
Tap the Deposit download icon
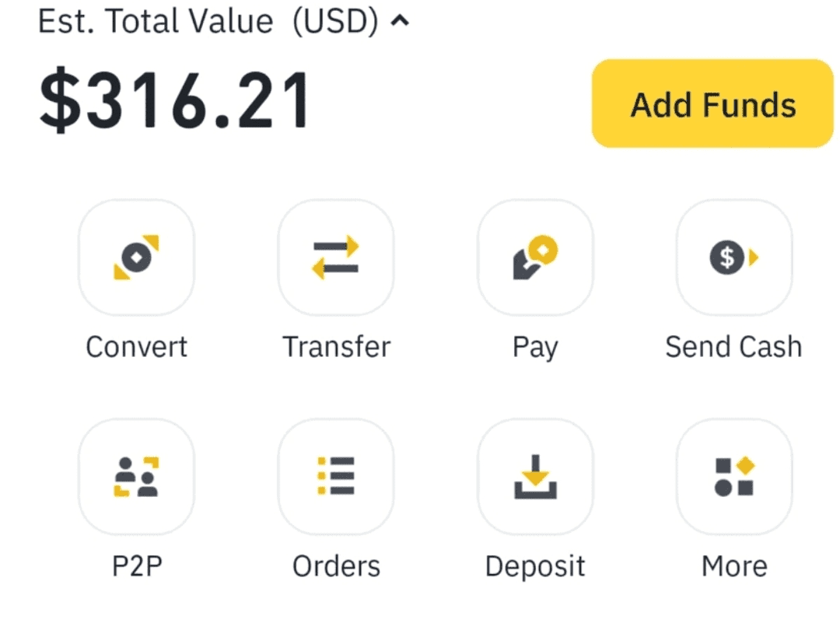(535, 477)
